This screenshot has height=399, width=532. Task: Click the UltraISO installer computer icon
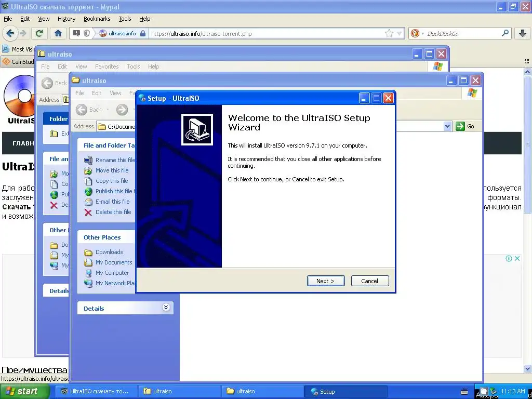point(197,129)
